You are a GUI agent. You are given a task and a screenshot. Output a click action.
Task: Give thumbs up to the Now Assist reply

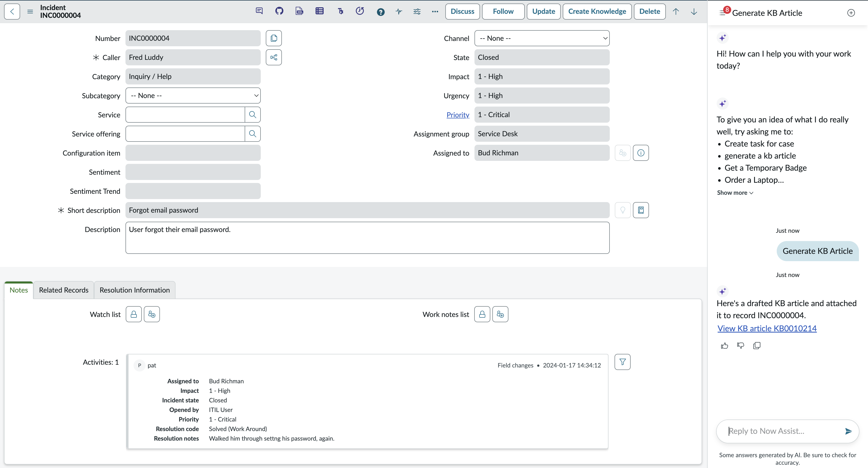(724, 346)
